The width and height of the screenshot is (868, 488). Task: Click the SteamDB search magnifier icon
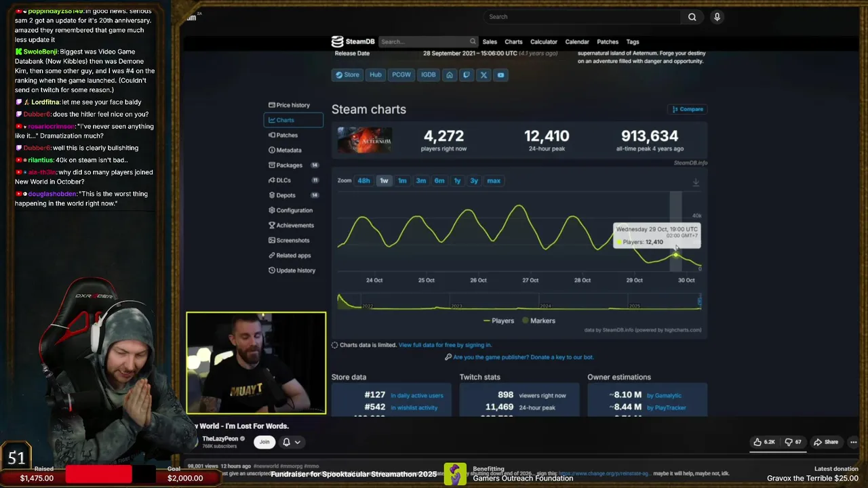pos(473,41)
